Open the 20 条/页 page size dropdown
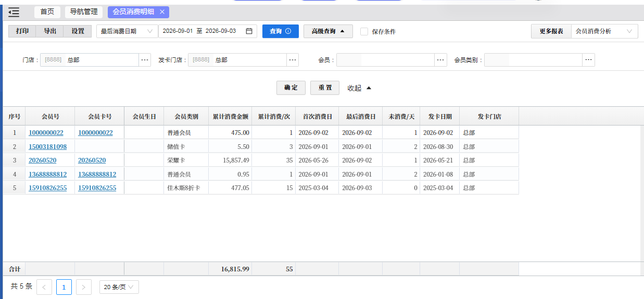644x299 pixels. 119,287
